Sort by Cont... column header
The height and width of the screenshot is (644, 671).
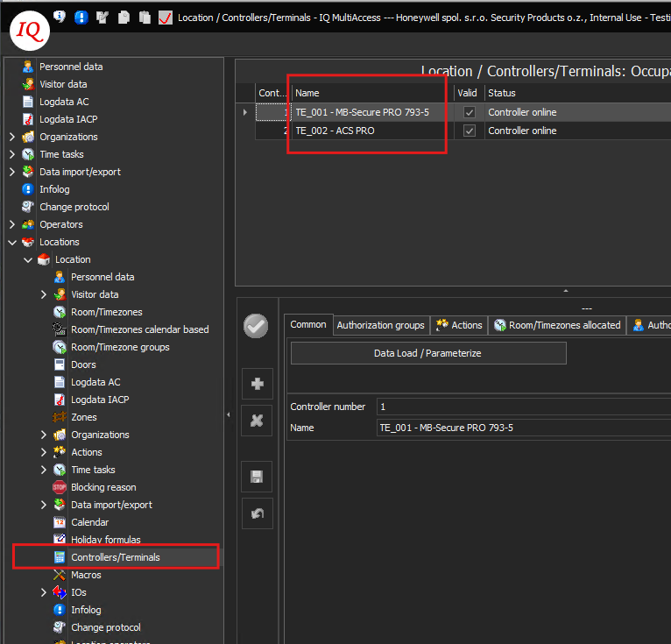coord(273,93)
